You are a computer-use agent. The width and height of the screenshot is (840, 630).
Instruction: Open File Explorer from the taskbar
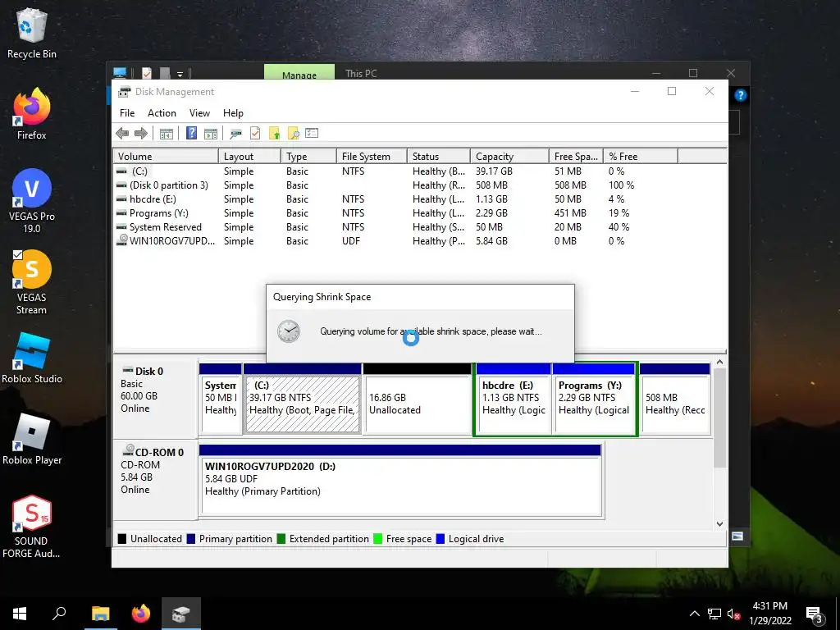coord(100,614)
